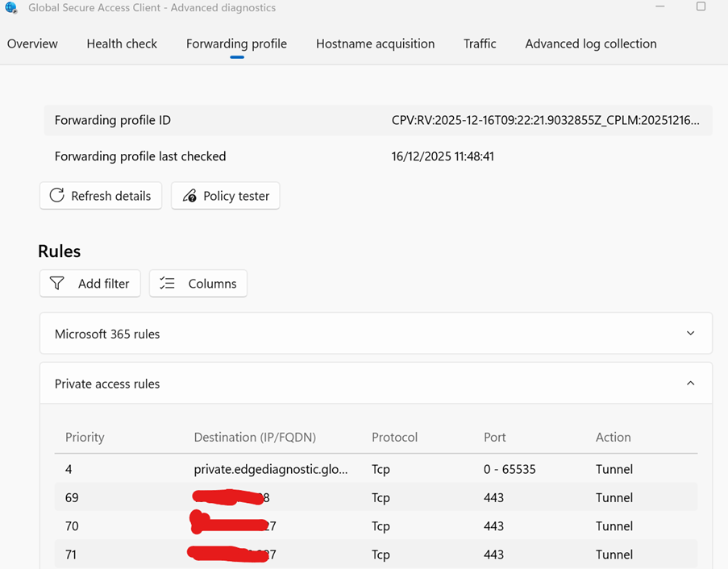Screen dimensions: 728x569
Task: Expand the Microsoft 365 rules section
Action: click(x=690, y=334)
